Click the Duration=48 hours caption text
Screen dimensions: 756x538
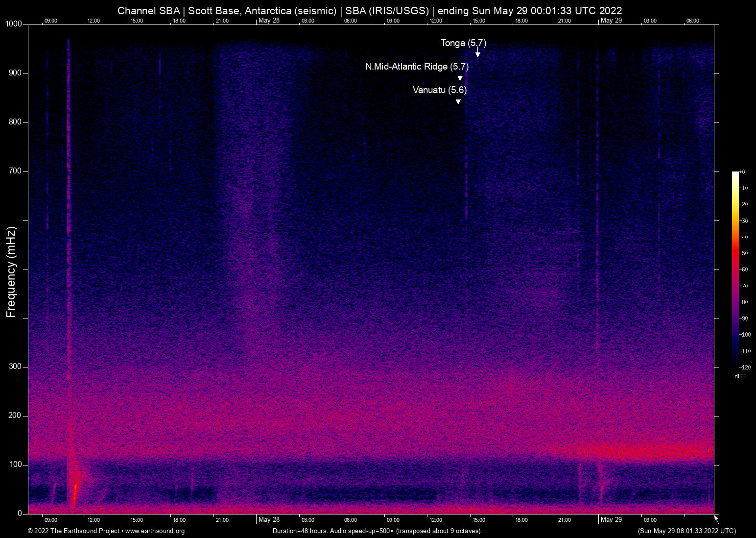tap(377, 531)
